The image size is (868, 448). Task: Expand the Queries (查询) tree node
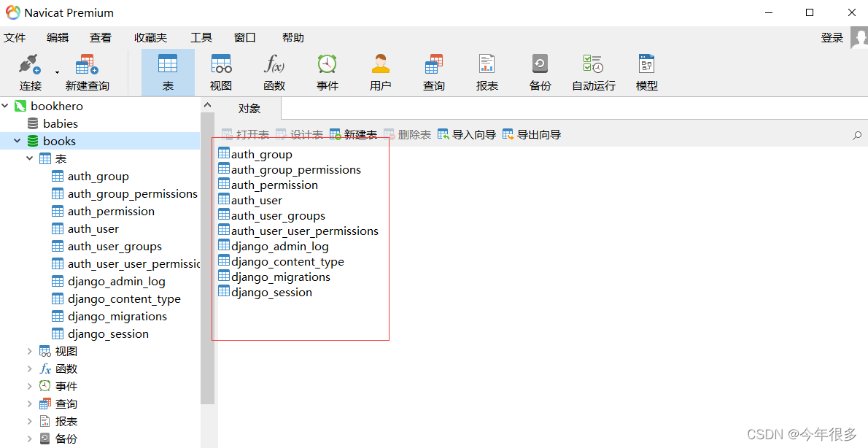(29, 403)
